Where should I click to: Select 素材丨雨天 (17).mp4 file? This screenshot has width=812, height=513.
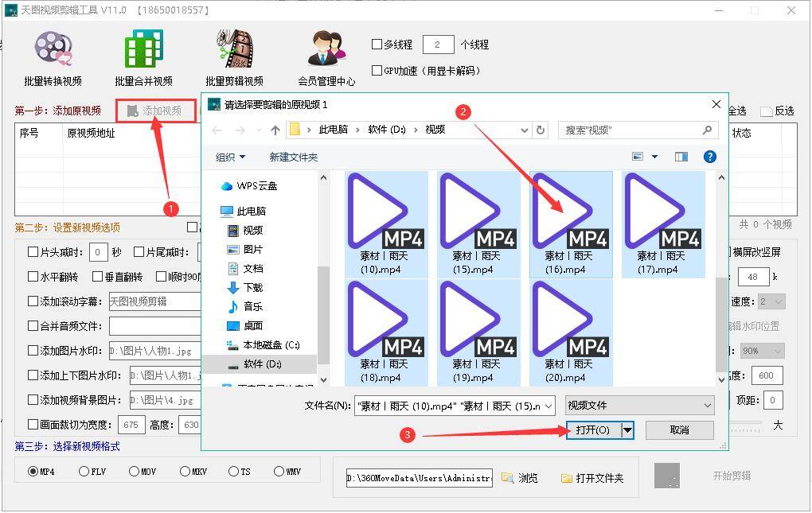click(x=663, y=224)
